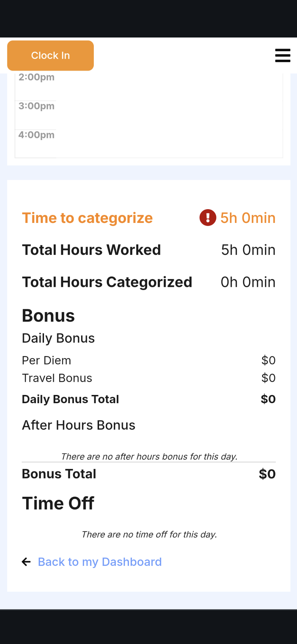Viewport: 297px width, 644px height.
Task: Click the no time off message
Action: click(149, 534)
